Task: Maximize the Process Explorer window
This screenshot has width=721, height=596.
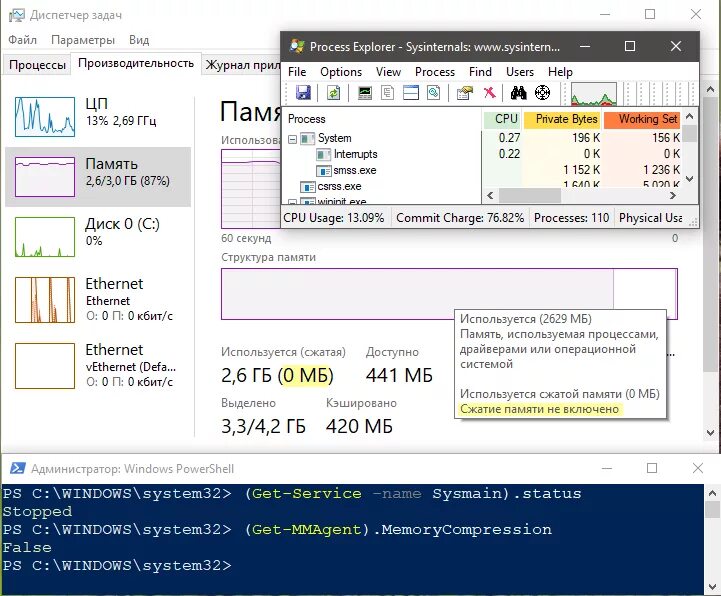Action: tap(630, 46)
